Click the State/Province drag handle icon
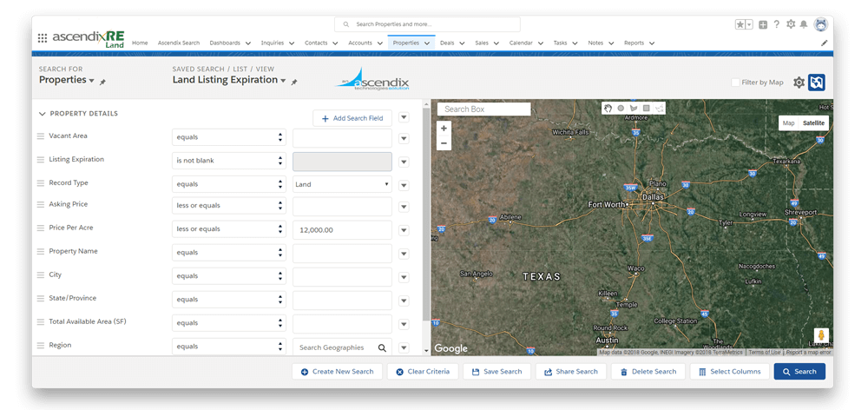The height and width of the screenshot is (410, 868). point(41,299)
